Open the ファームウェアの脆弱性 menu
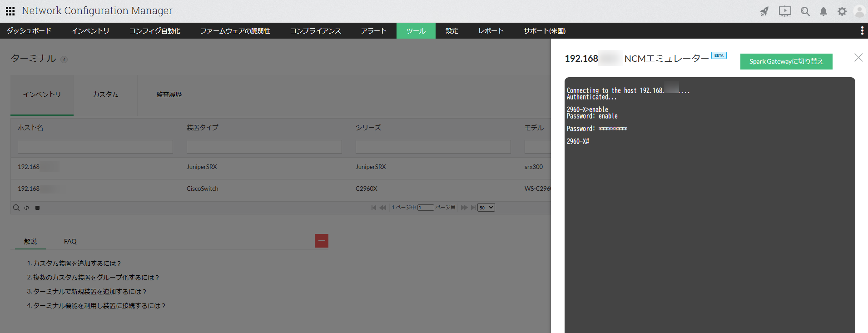868x333 pixels. coord(235,30)
